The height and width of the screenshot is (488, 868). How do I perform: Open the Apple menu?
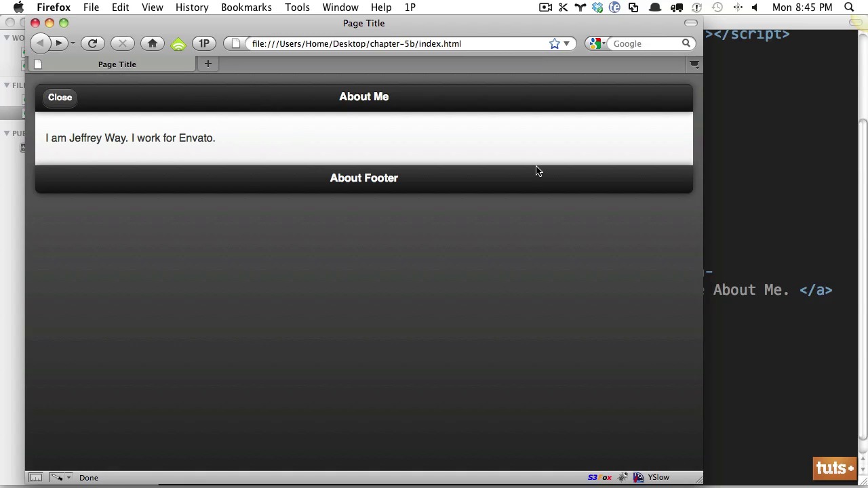pos(18,7)
